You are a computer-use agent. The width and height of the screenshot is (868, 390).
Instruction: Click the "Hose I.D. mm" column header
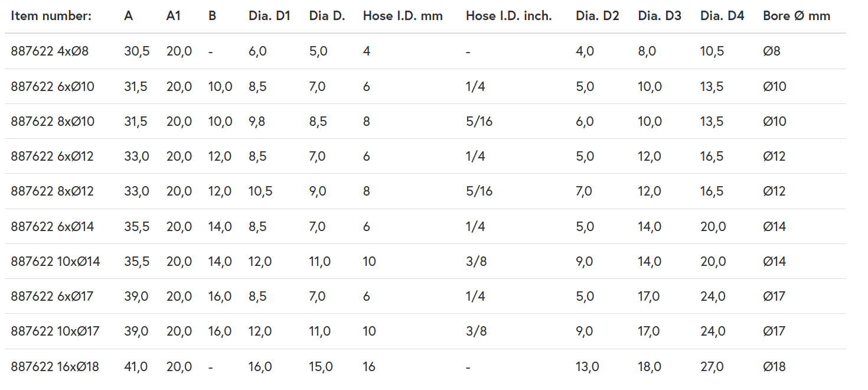pyautogui.click(x=403, y=16)
